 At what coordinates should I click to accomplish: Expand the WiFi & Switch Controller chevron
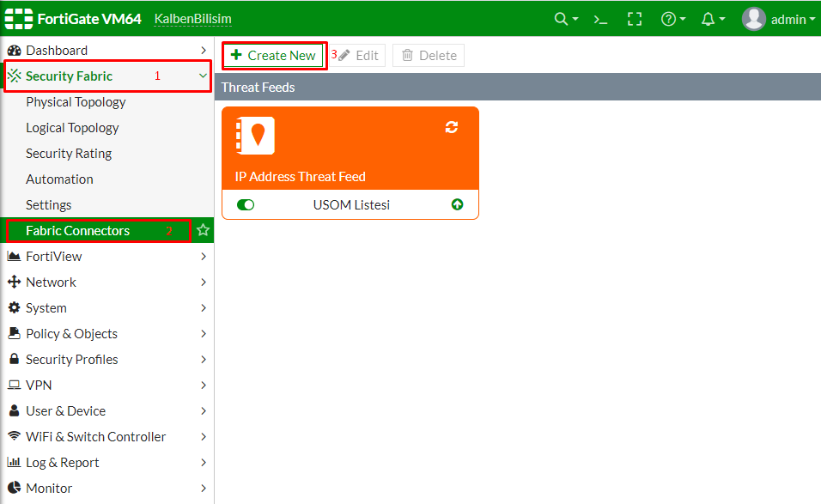(x=204, y=436)
